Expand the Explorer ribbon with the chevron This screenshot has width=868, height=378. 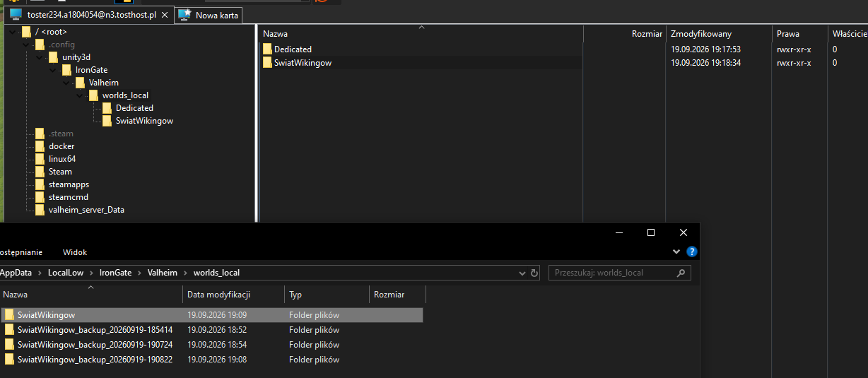tap(676, 252)
